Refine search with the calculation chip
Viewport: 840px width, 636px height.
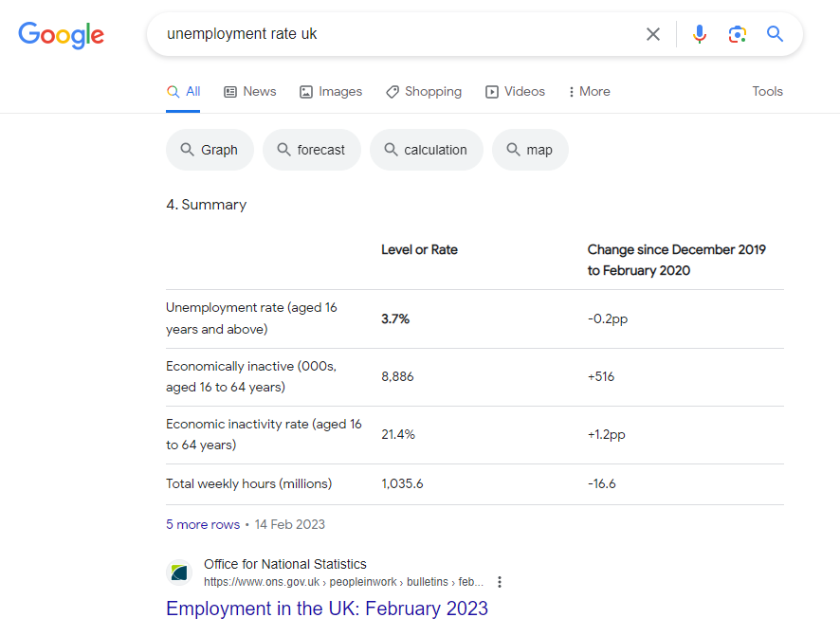427,150
